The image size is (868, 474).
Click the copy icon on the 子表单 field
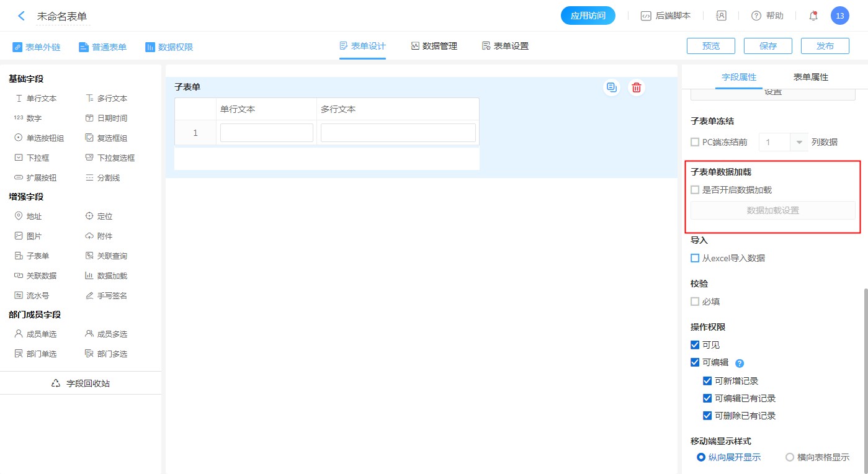tap(612, 87)
